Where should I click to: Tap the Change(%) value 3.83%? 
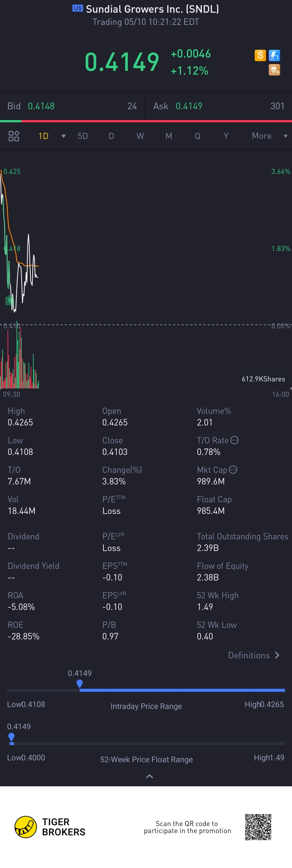pos(114,481)
